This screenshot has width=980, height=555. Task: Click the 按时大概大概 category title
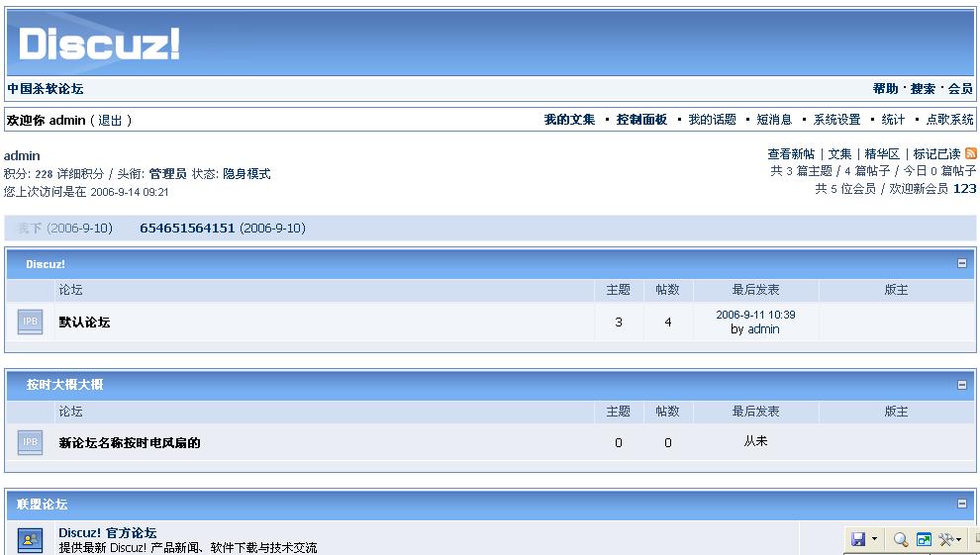64,385
